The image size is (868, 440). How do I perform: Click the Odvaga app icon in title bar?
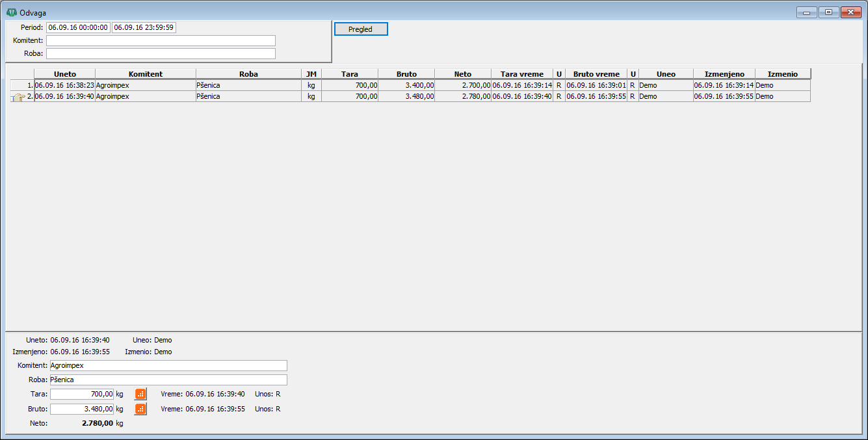click(x=11, y=12)
